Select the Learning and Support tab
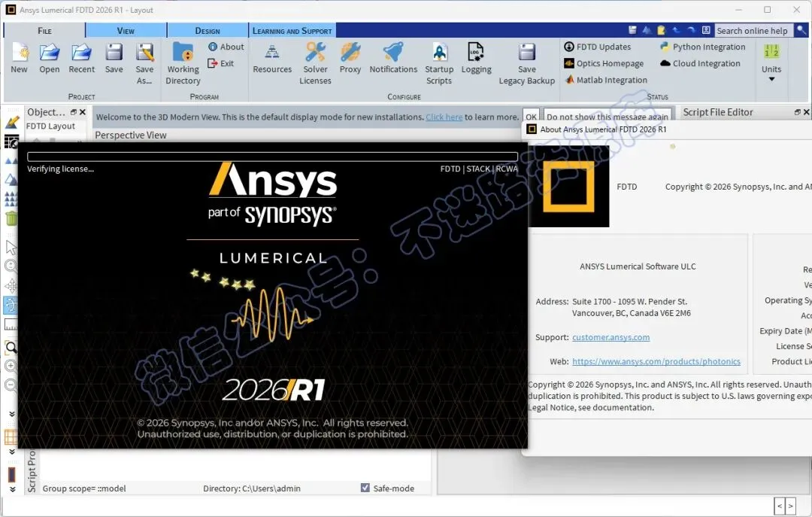 pyautogui.click(x=292, y=31)
